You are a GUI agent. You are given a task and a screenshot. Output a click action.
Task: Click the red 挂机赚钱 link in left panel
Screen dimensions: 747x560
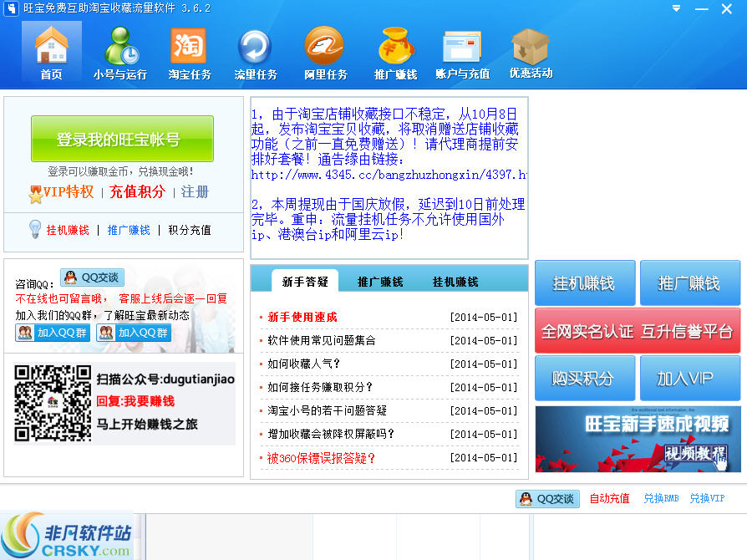click(68, 230)
